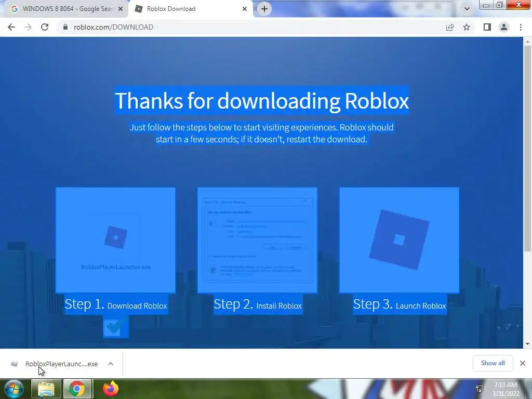Go back to the previous page
This screenshot has width=532, height=399.
point(11,27)
